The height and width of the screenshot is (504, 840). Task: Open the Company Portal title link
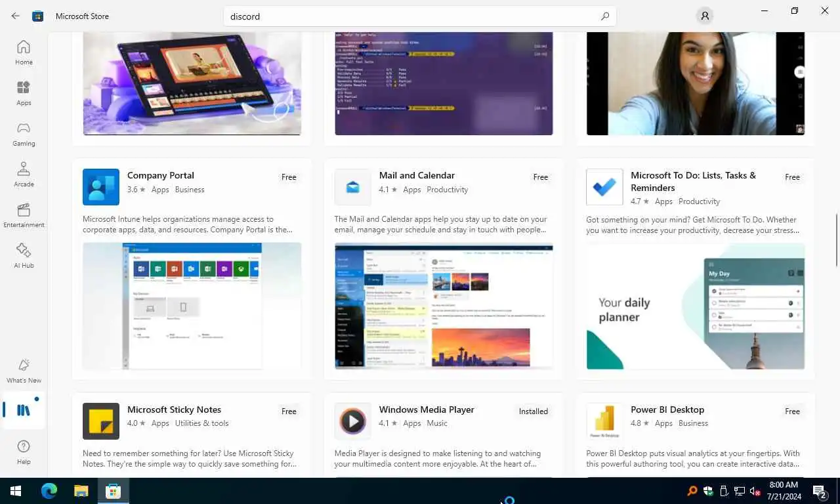pyautogui.click(x=161, y=175)
